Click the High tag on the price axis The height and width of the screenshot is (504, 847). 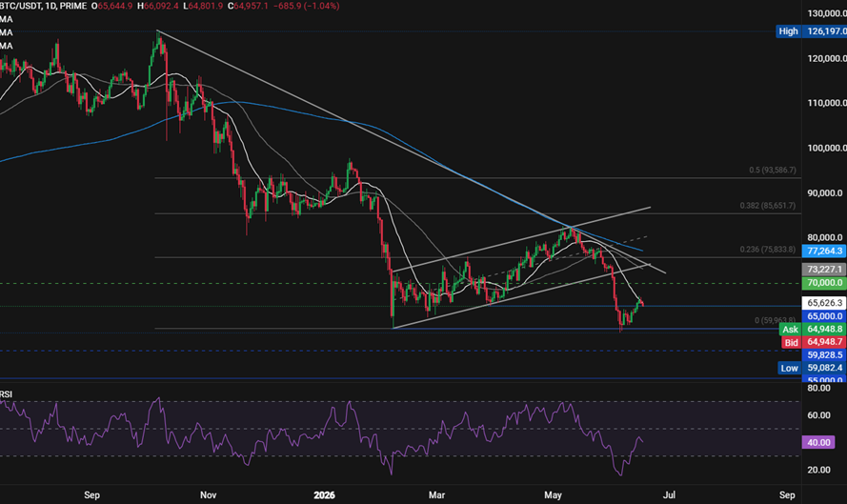(788, 31)
